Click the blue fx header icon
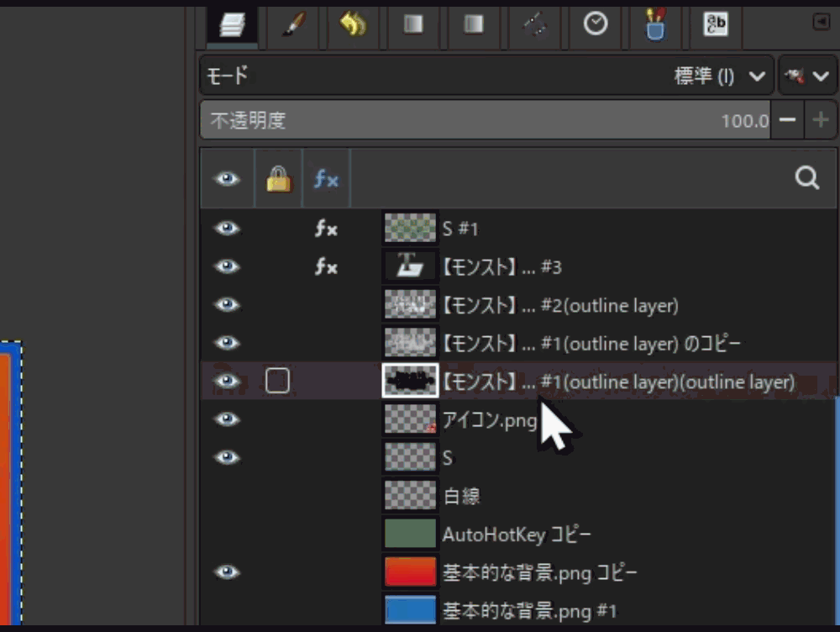 pos(326,178)
